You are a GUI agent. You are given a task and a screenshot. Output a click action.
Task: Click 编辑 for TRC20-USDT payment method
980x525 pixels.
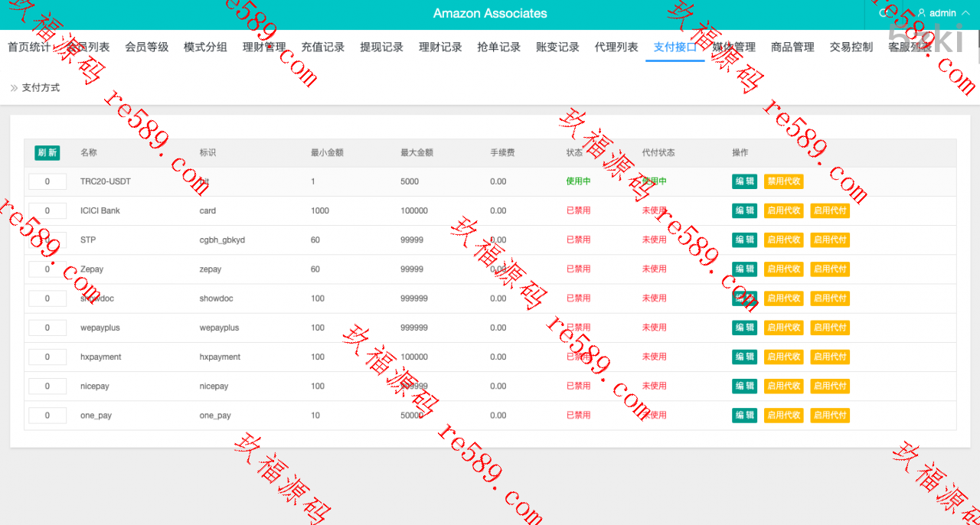coord(744,181)
